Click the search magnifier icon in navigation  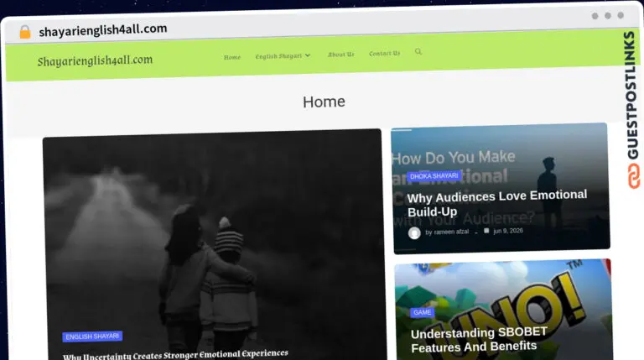pyautogui.click(x=418, y=51)
